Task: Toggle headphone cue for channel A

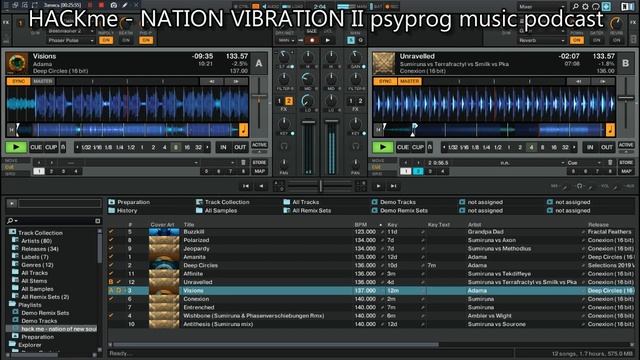Action: click(284, 146)
